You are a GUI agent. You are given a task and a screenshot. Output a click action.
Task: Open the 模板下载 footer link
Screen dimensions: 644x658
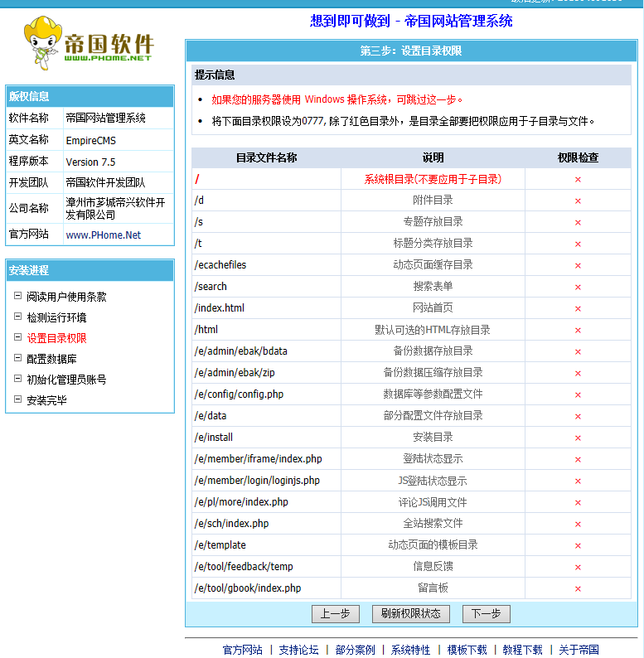tap(467, 650)
